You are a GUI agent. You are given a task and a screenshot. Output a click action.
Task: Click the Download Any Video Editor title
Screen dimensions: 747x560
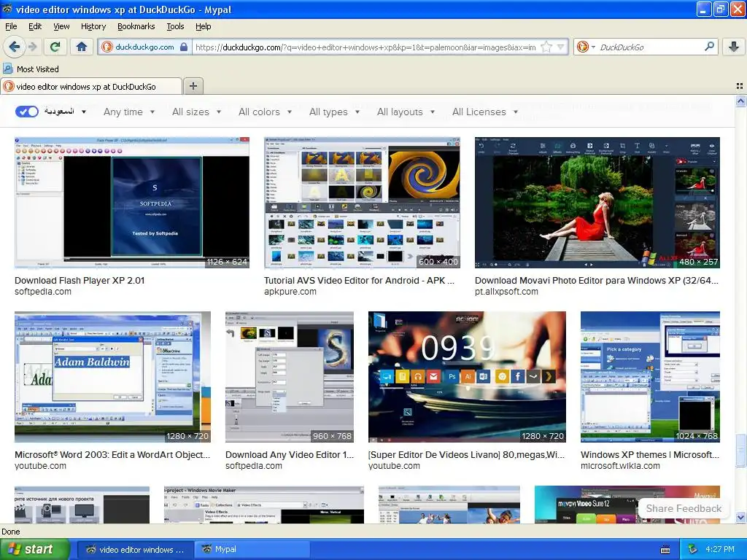point(290,455)
